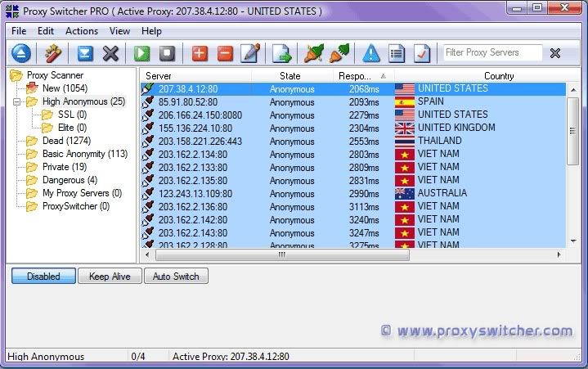588x369 pixels.
Task: Click the blue eject-arrow toolbar icon
Action: coord(21,53)
